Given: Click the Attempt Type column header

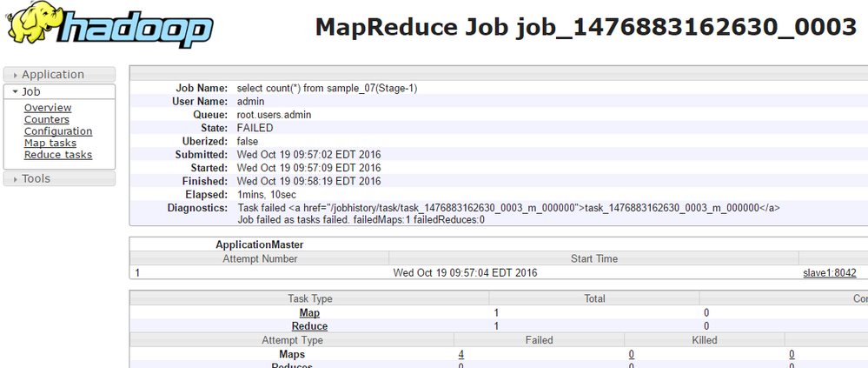Looking at the screenshot, I should 292,340.
